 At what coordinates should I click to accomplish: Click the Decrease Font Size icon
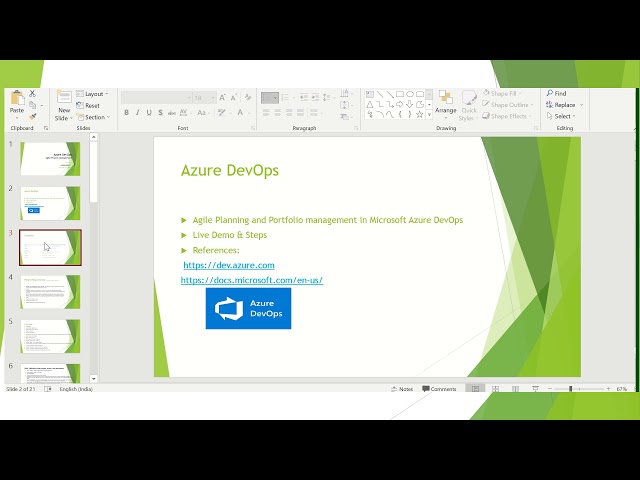click(x=234, y=98)
